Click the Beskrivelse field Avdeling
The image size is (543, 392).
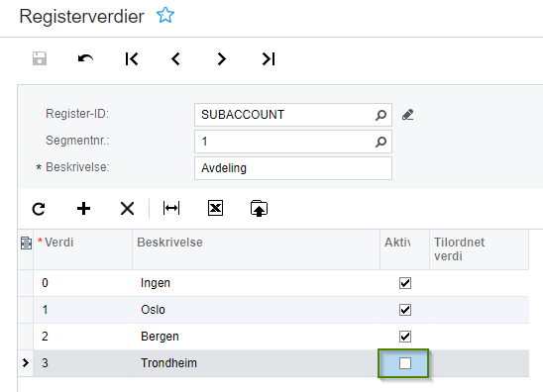coord(293,168)
